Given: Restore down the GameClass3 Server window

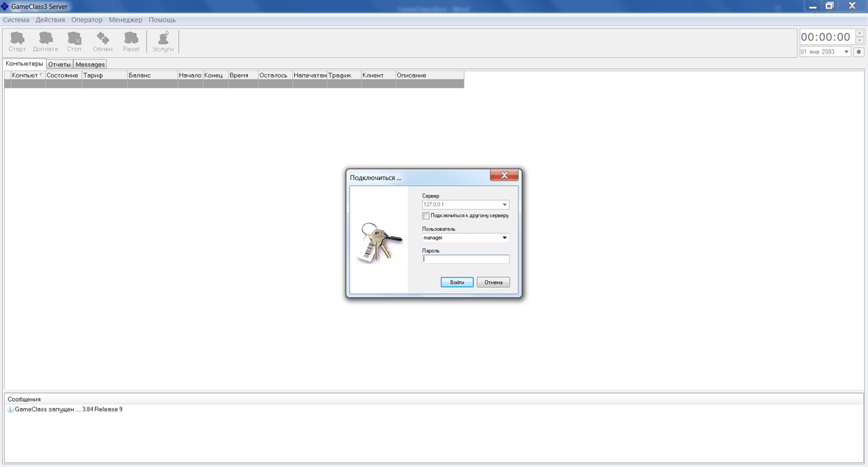Looking at the screenshot, I should [829, 6].
